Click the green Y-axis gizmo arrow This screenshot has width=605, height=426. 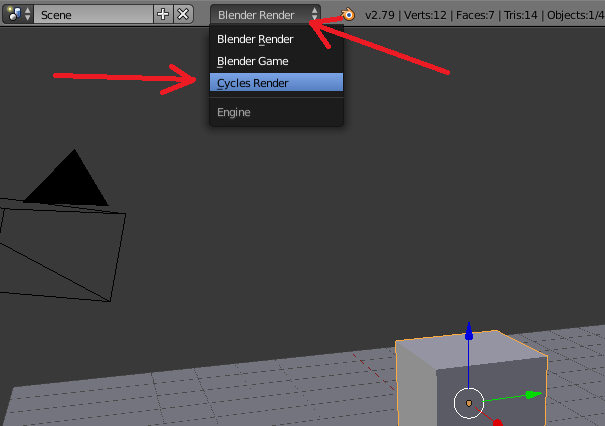(x=534, y=394)
